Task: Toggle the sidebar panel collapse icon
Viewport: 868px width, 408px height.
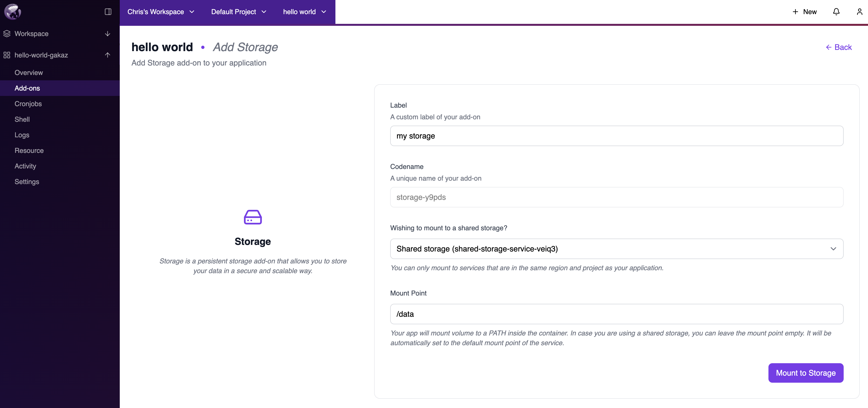Action: 108,12
